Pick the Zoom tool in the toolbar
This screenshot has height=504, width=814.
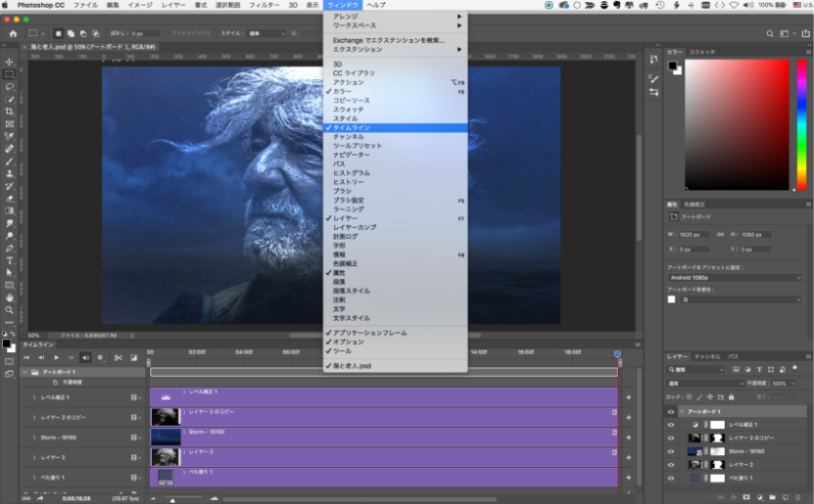coord(10,310)
